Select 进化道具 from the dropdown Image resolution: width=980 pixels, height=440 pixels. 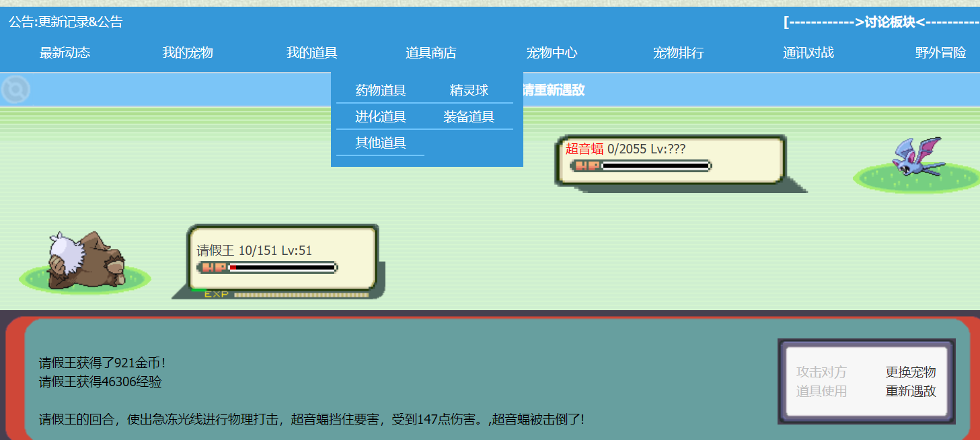click(x=381, y=116)
